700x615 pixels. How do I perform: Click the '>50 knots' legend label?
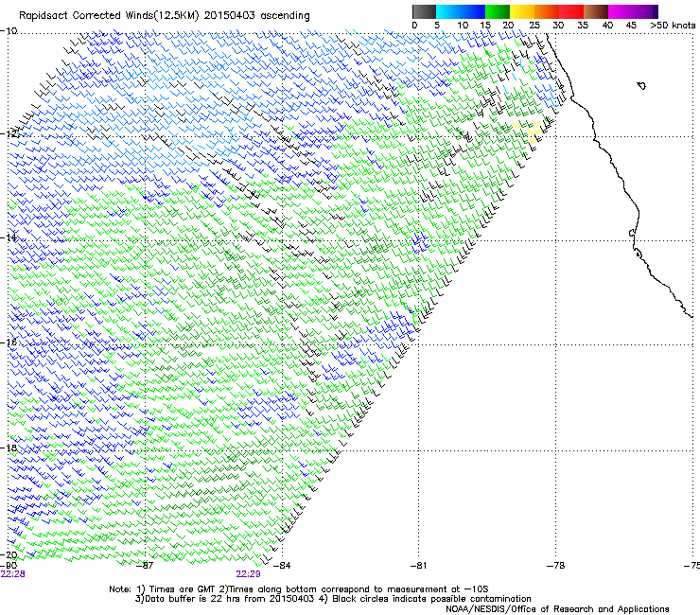pos(673,26)
